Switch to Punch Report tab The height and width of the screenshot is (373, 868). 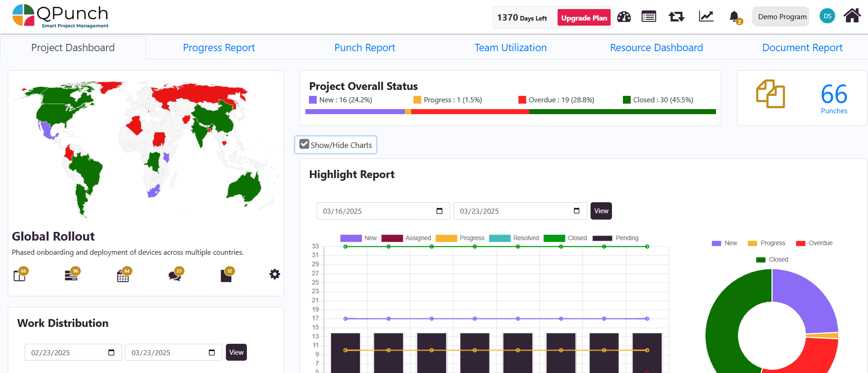(365, 47)
